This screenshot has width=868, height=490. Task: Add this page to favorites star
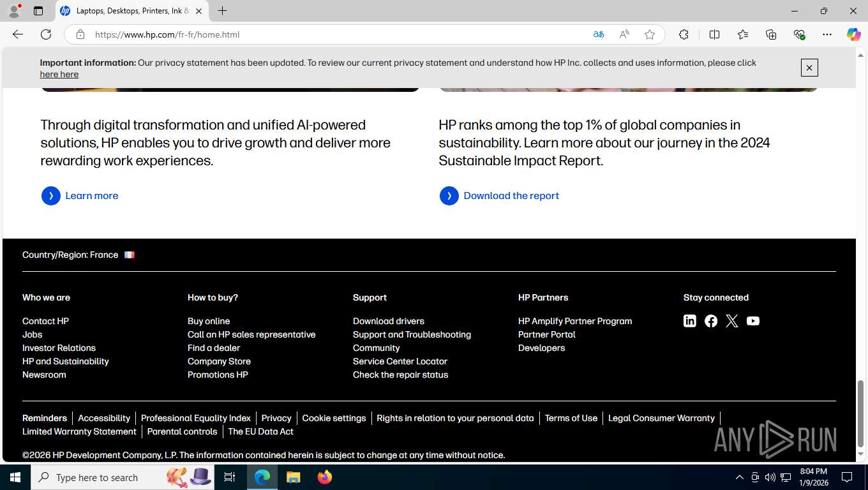pos(650,34)
